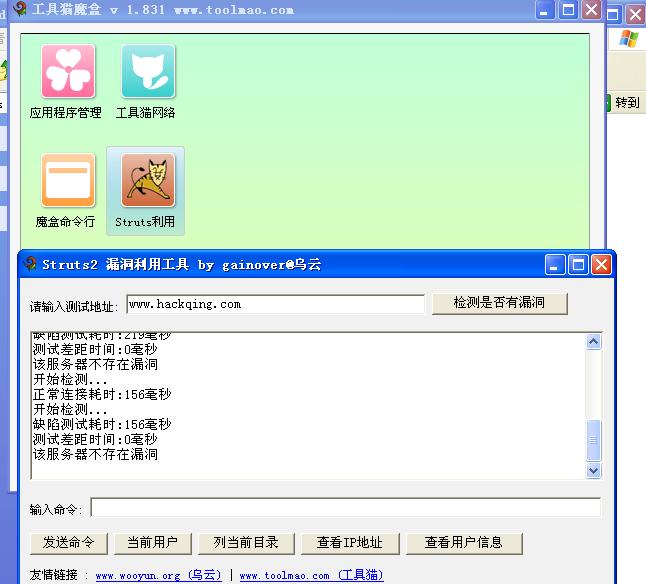This screenshot has width=646, height=584.
Task: Click the 输入命令 text field
Action: click(x=345, y=508)
